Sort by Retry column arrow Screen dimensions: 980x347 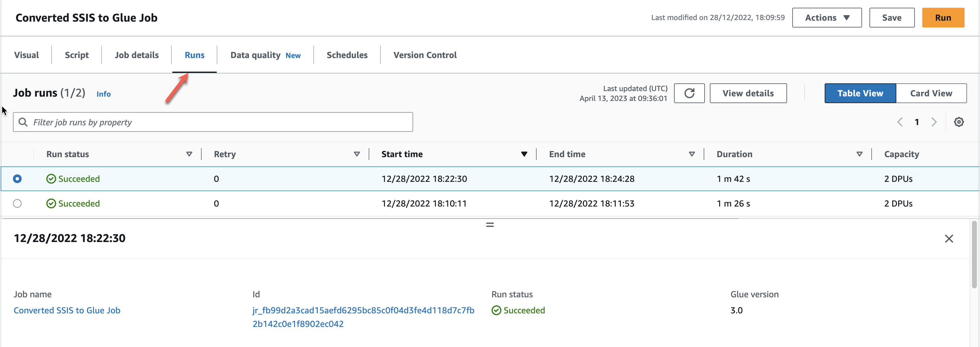pos(357,154)
